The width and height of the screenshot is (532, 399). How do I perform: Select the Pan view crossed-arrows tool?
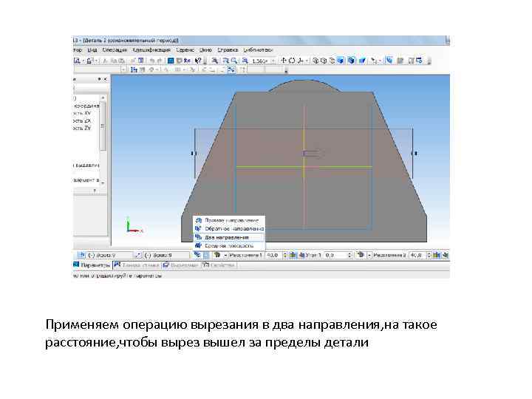(x=283, y=61)
